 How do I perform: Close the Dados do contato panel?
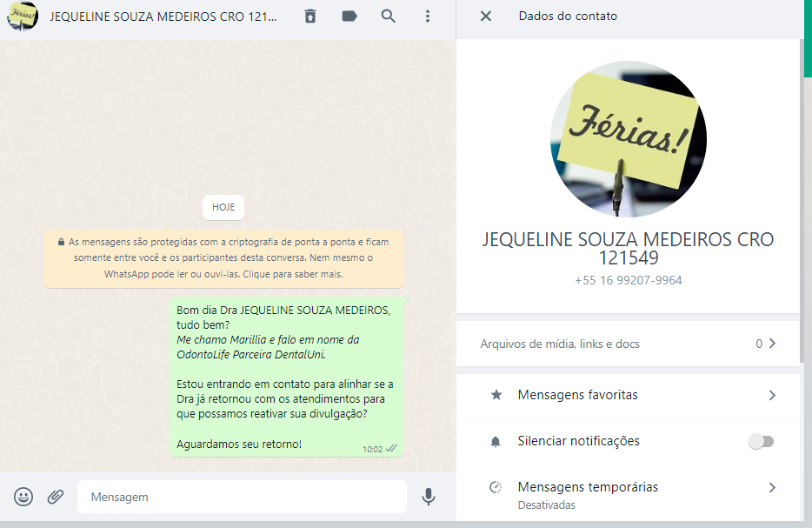pos(486,16)
